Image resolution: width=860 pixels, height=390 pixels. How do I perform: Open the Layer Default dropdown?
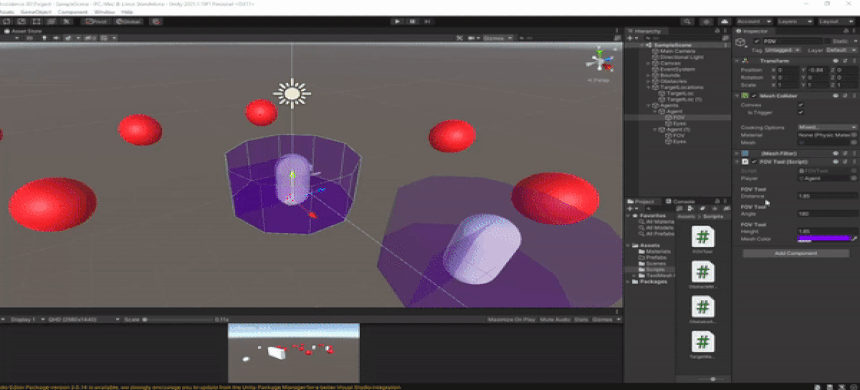point(842,50)
